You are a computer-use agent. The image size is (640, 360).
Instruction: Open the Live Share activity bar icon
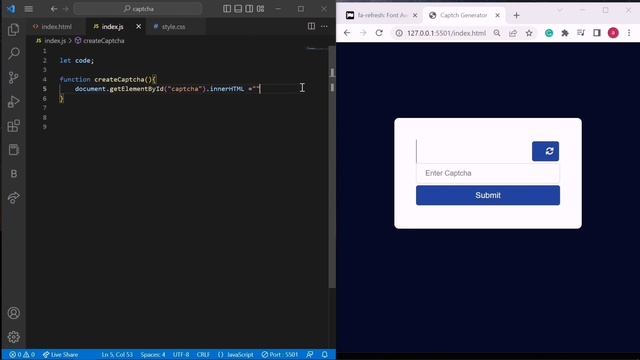(13, 198)
